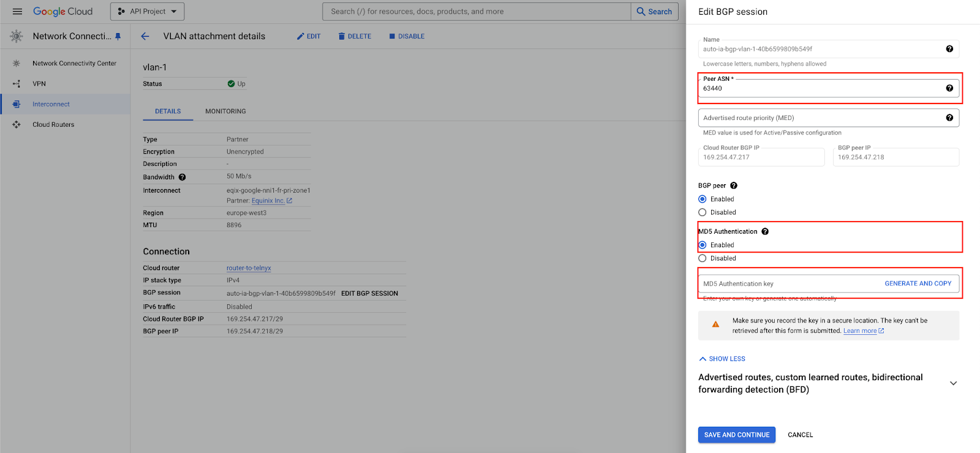Image resolution: width=980 pixels, height=453 pixels.
Task: Open the API Project selector dropdown
Action: (x=147, y=12)
